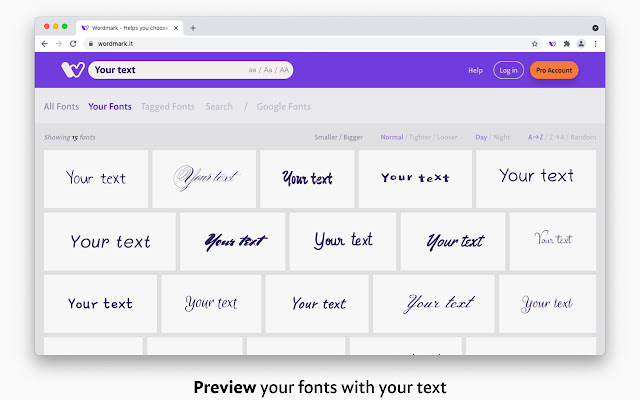This screenshot has height=400, width=640.
Task: Open the Wordmark extension icon in the toolbar
Action: 552,44
